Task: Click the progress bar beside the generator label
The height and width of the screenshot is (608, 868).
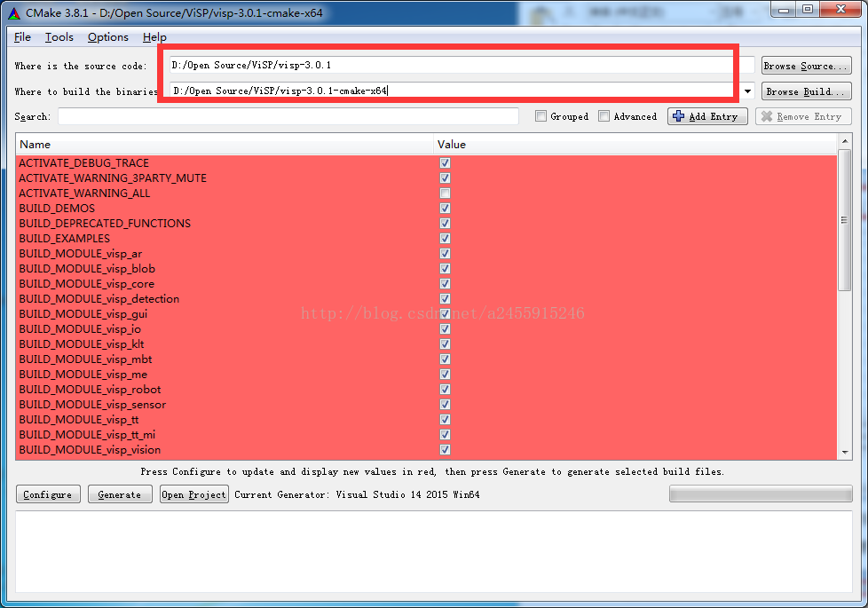Action: [761, 494]
